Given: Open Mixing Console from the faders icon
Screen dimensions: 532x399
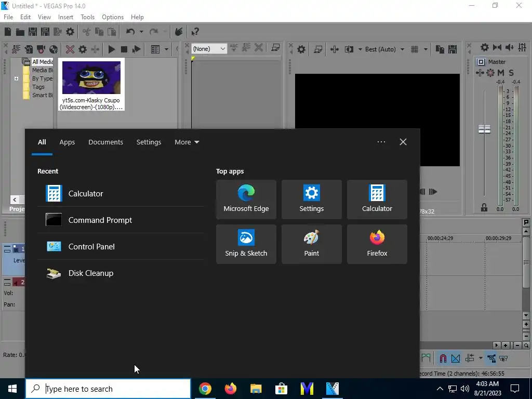Looking at the screenshot, I should click(x=522, y=47).
